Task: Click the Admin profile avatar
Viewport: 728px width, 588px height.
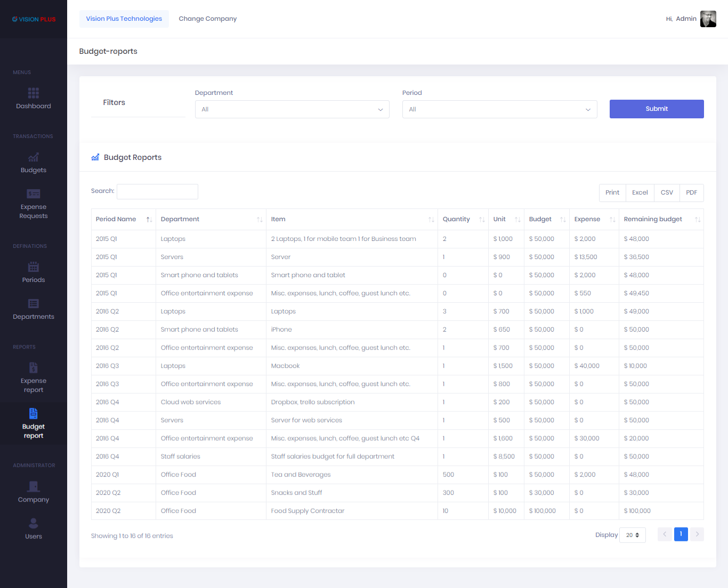Action: [708, 19]
